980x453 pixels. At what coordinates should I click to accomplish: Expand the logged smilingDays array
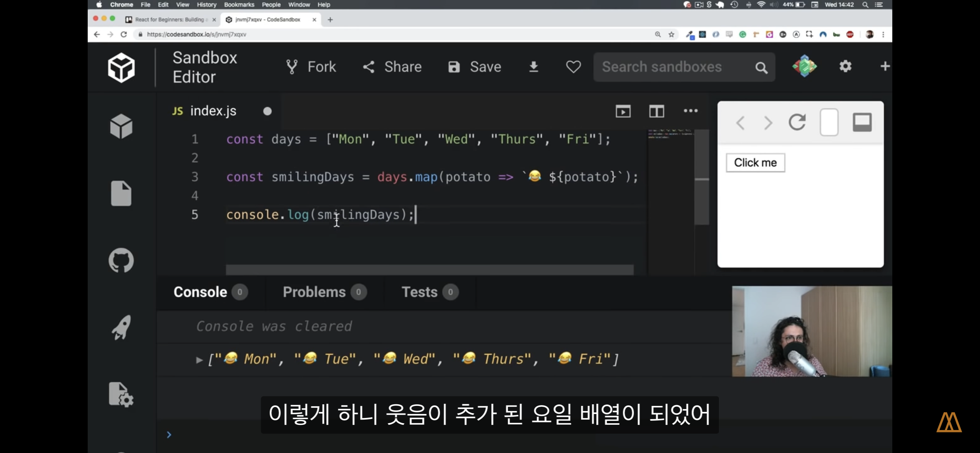tap(199, 360)
